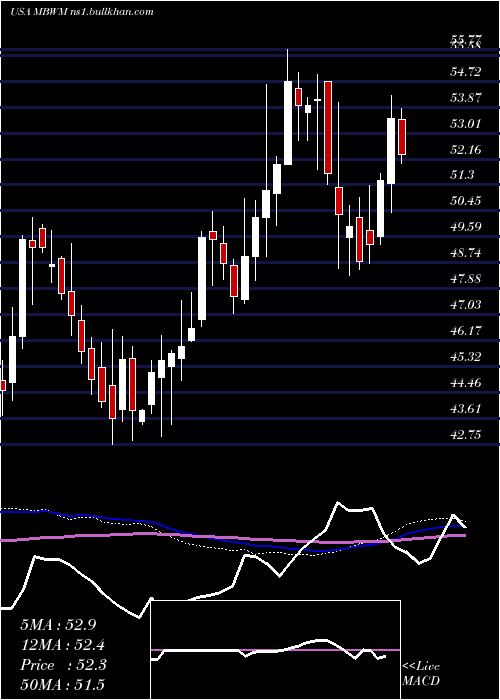Viewport: 500px width, 700px height.
Task: Click the '<<Live MACD' label
Action: point(421,674)
